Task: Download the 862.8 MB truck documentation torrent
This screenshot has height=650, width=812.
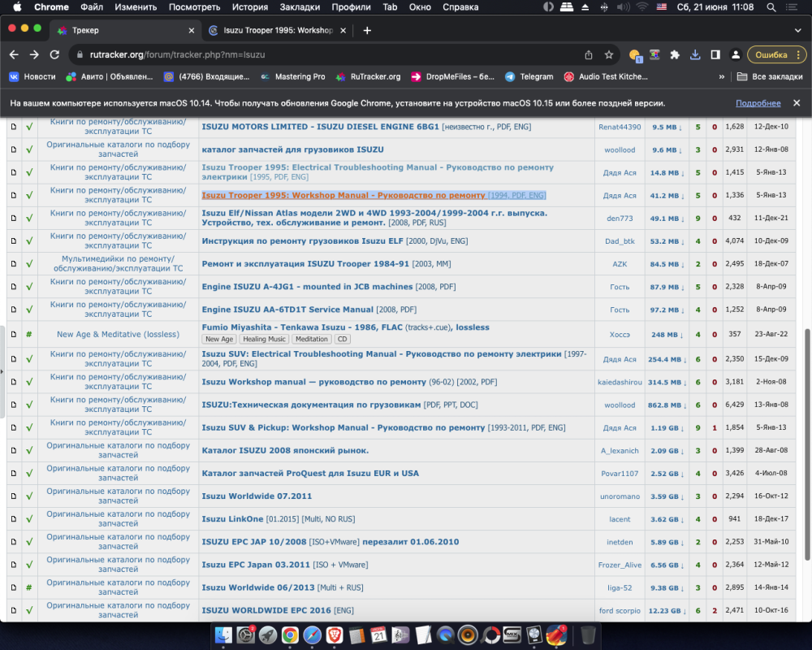Action: coord(667,405)
